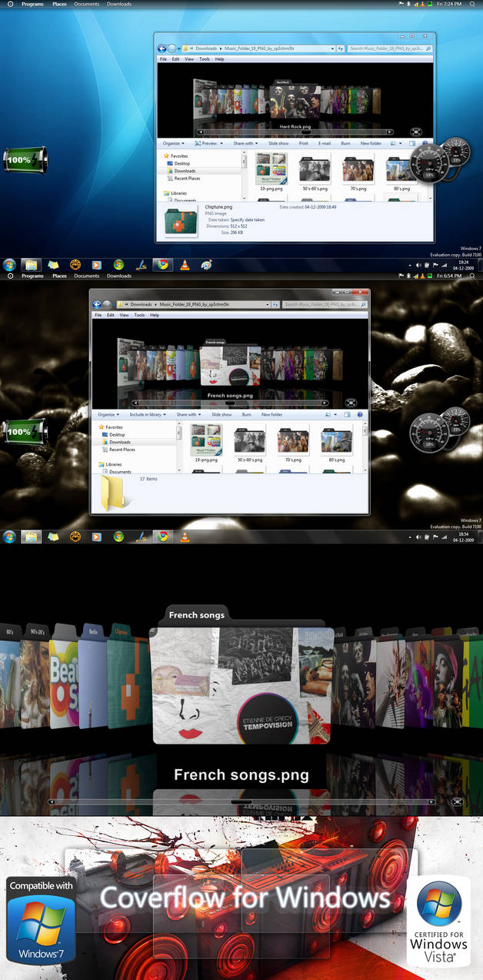Click the Start orb on coffee-bean desktop taskbar
The width and height of the screenshot is (483, 980).
point(9,537)
